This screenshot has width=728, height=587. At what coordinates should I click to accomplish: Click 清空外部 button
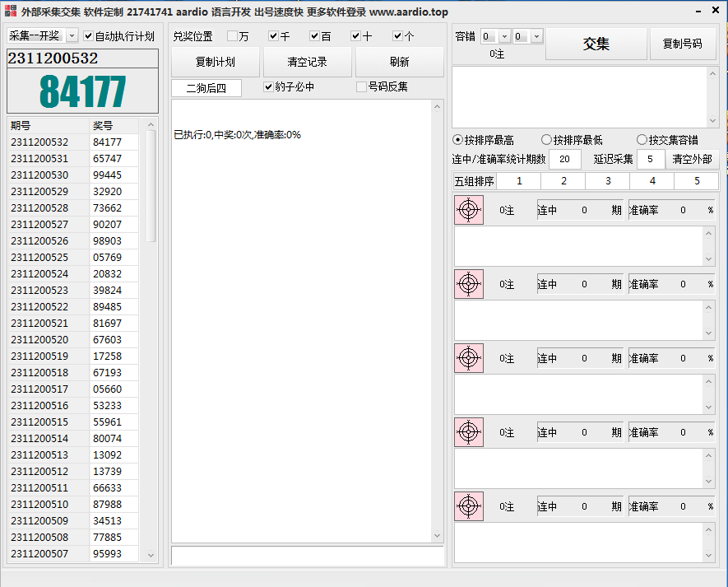pos(693,159)
